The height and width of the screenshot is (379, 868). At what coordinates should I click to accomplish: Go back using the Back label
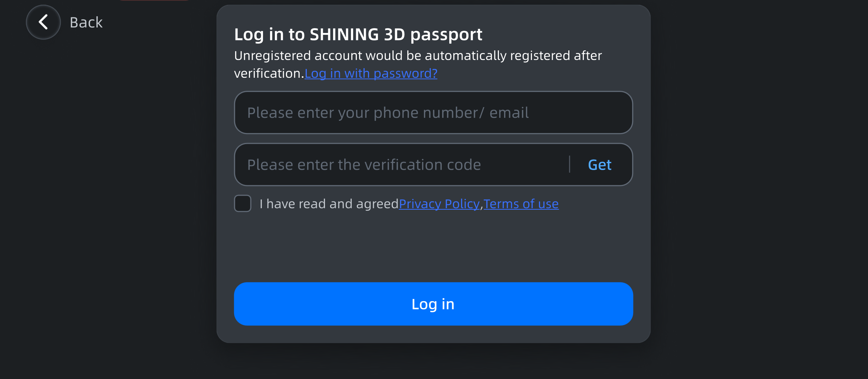86,23
